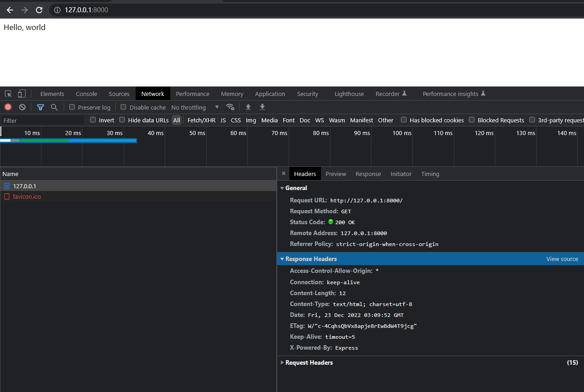Filter requests by WS type
Screen dimensions: 584x392
(x=320, y=120)
